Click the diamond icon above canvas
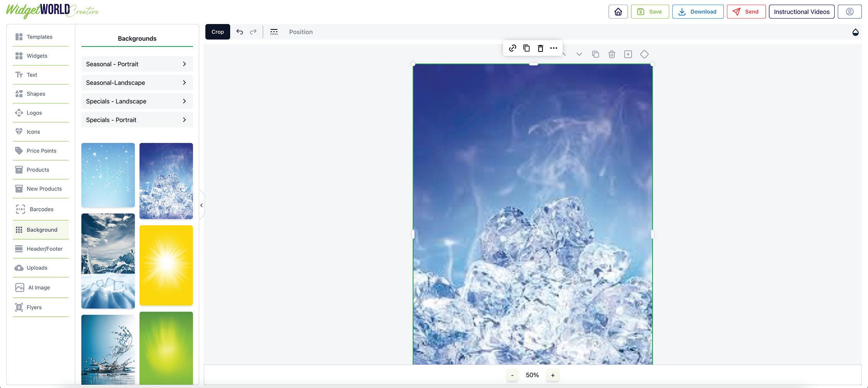Screen dimensions: 868x388 tap(644, 54)
